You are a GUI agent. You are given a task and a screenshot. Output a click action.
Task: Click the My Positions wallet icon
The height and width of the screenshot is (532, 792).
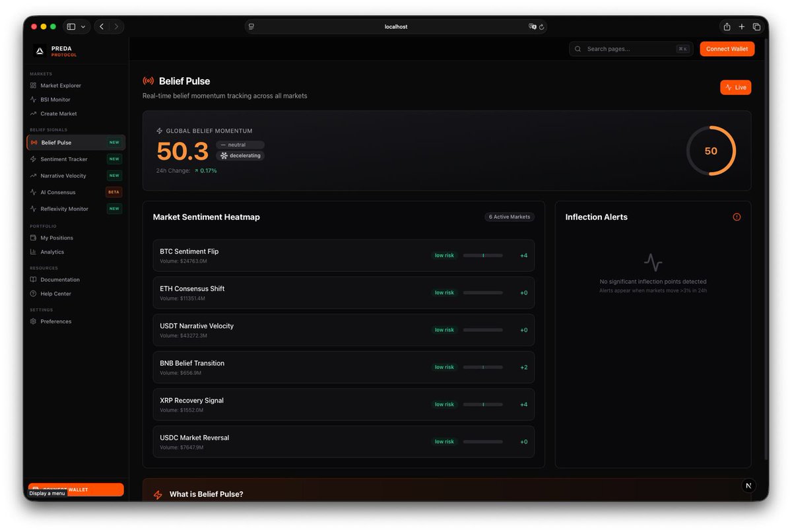click(34, 238)
